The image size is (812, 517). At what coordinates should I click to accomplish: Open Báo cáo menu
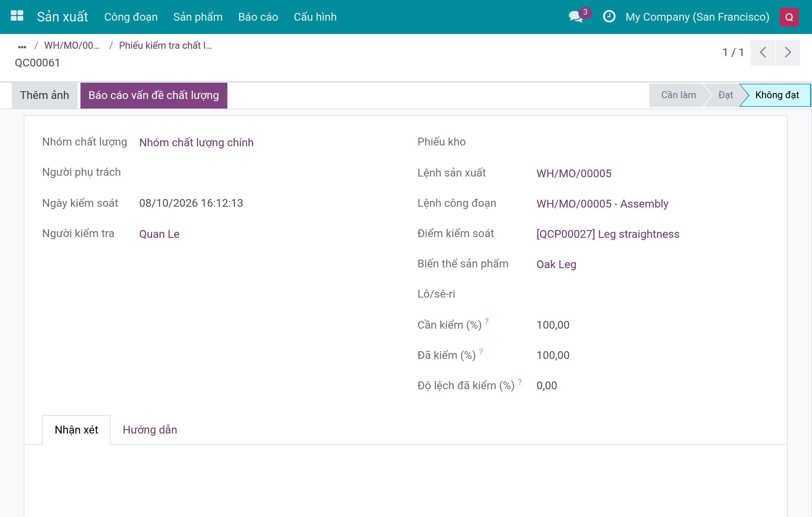pyautogui.click(x=258, y=17)
